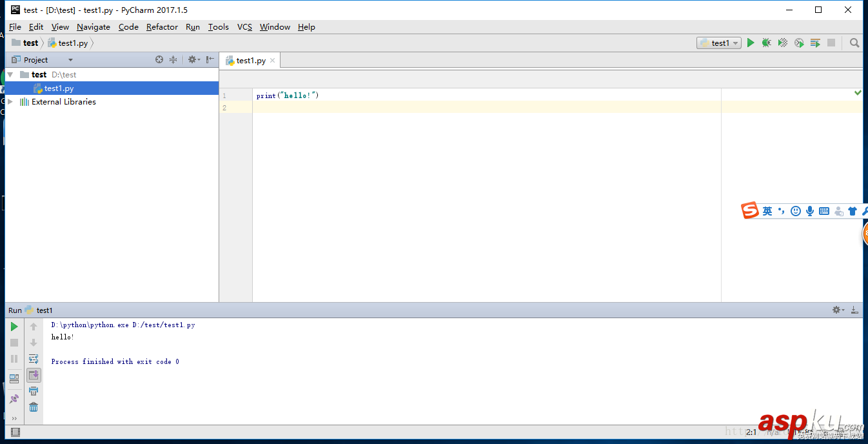Open Search Everywhere magnifier
868x444 pixels.
pyautogui.click(x=854, y=43)
